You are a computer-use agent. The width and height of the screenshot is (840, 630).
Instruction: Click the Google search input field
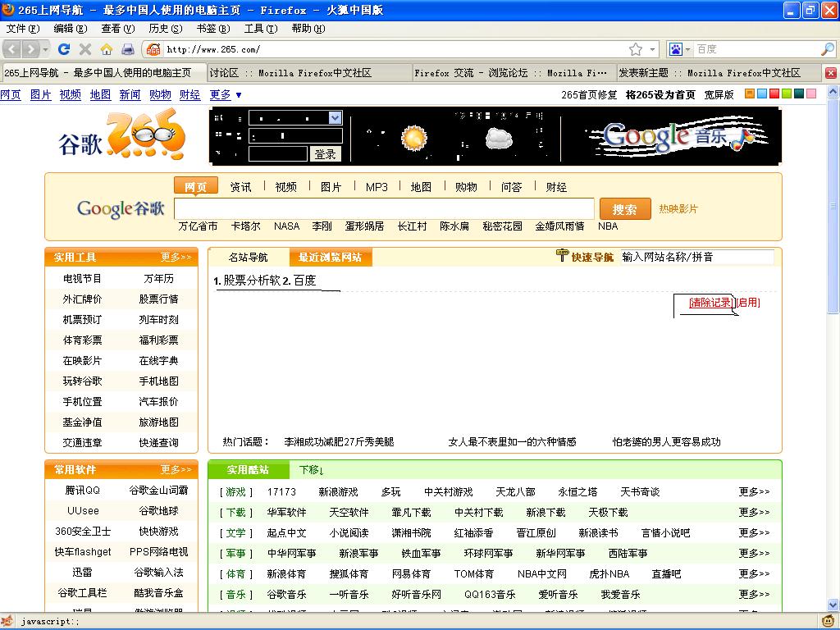coord(384,208)
